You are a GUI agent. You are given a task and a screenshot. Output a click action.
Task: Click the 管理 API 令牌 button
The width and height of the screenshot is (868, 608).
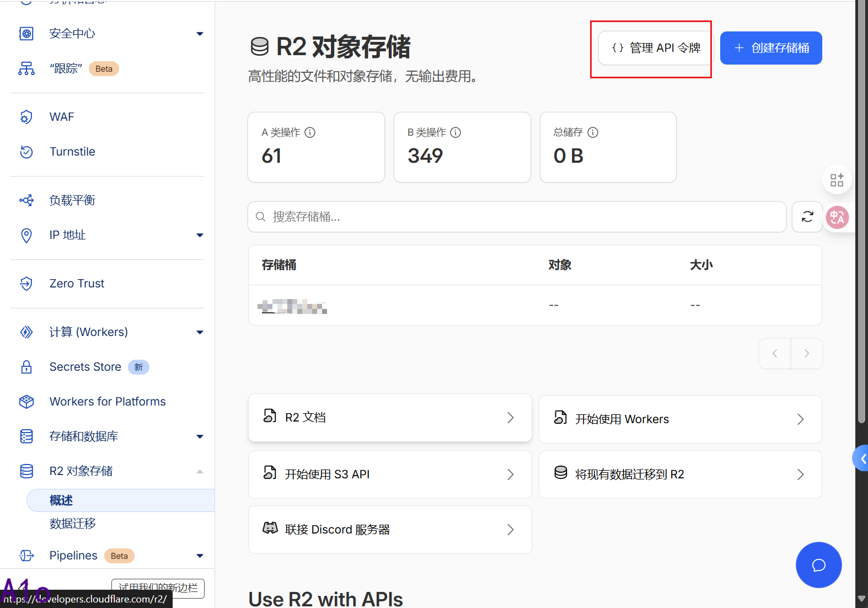(656, 48)
